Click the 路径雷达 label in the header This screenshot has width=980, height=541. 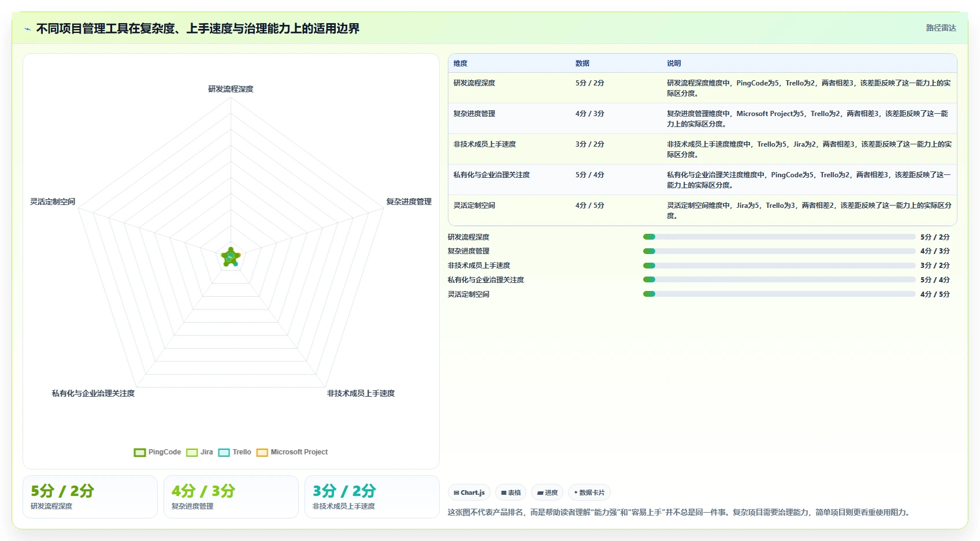click(x=941, y=28)
